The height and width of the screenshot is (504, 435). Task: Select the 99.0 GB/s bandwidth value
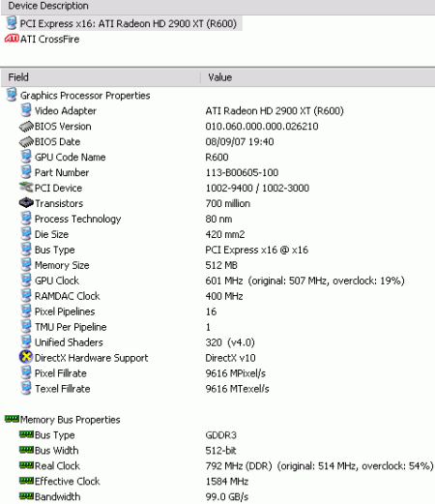[227, 497]
